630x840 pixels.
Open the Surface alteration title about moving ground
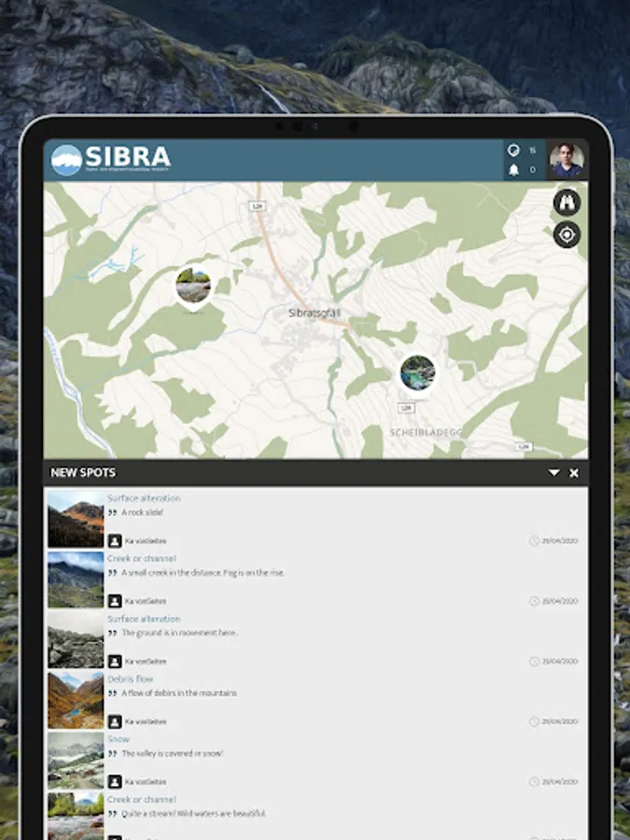[144, 619]
